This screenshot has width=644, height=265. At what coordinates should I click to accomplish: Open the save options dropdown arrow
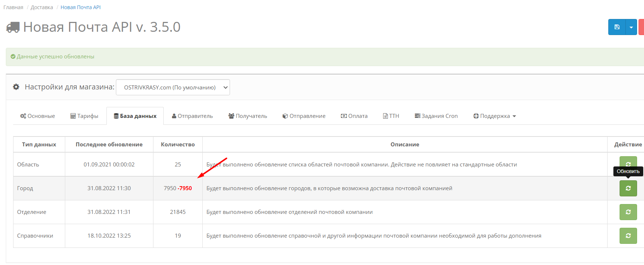tap(631, 27)
